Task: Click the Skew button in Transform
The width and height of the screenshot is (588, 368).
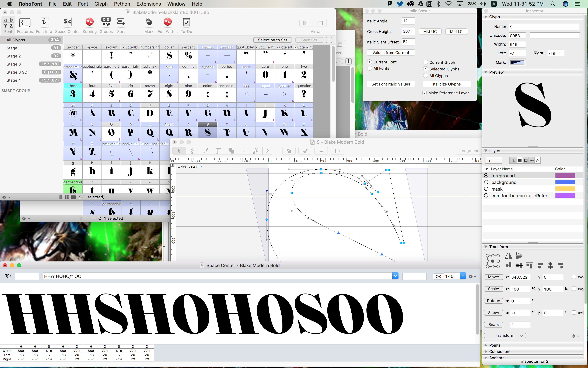Action: (493, 313)
